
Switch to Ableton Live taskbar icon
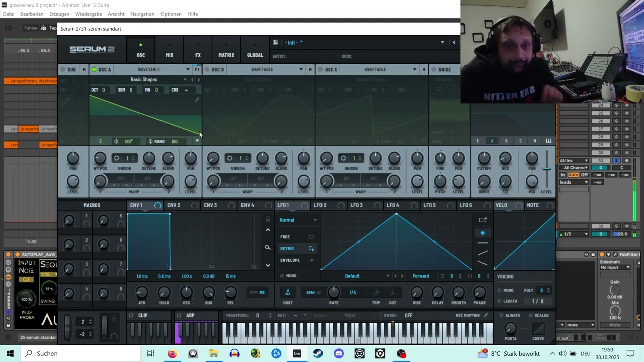tap(297, 353)
